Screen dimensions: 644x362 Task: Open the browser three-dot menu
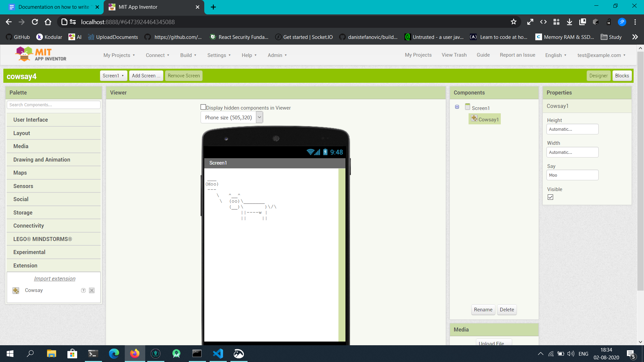pyautogui.click(x=635, y=22)
